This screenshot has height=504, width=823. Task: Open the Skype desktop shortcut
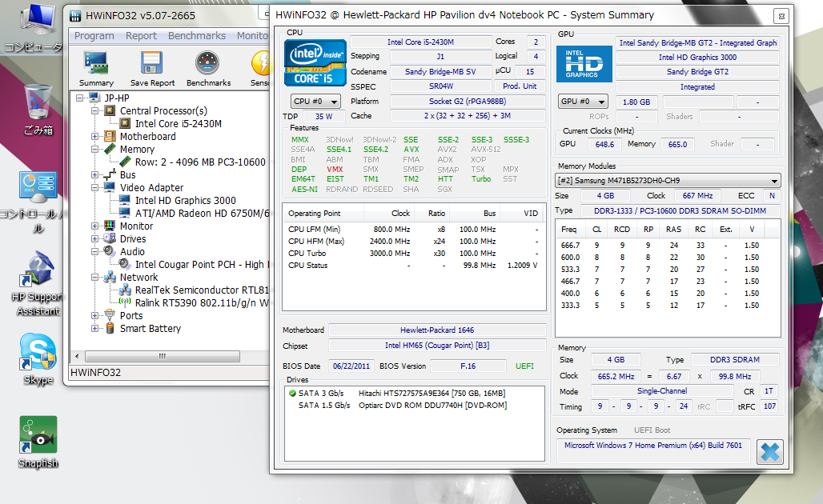pyautogui.click(x=38, y=358)
